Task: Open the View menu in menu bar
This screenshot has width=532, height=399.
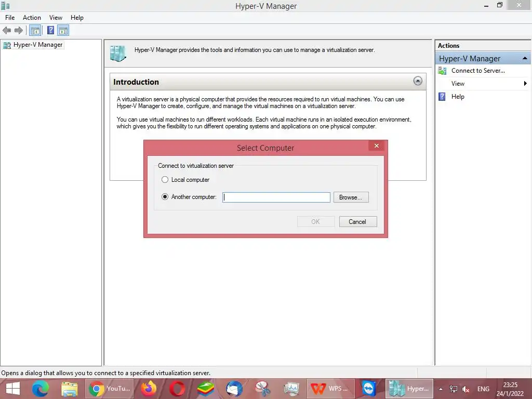Action: point(56,18)
